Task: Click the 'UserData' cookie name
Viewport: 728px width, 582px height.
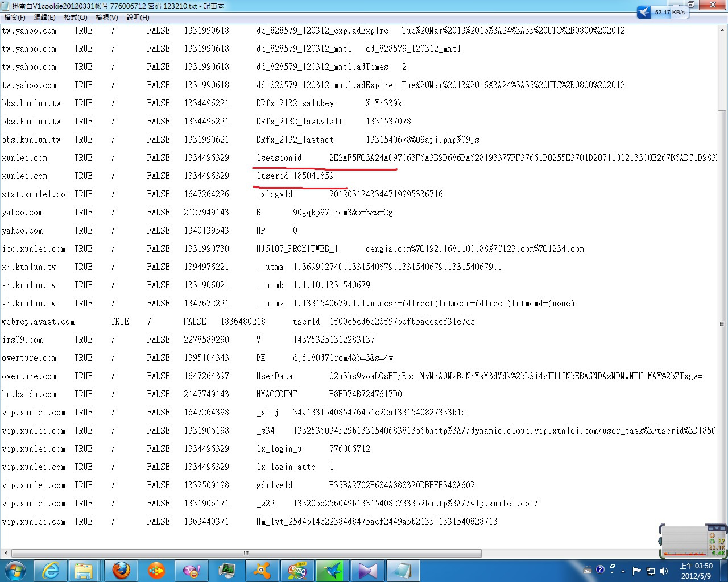Action: pyautogui.click(x=275, y=376)
